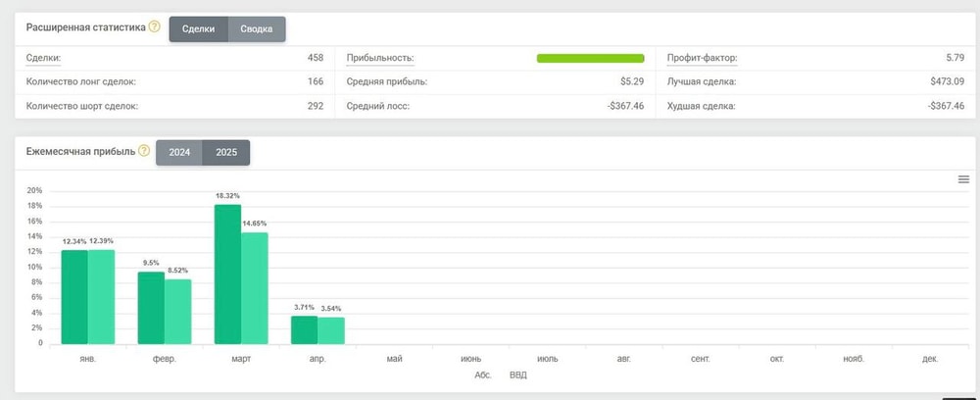Click the April bar labeled 3.54%
This screenshot has width=980, height=400.
point(330,330)
